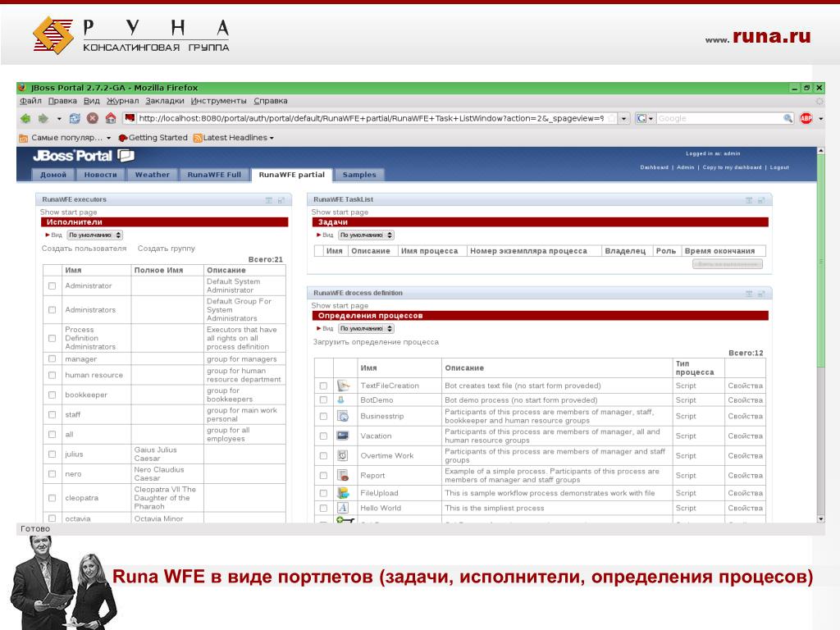This screenshot has width=840, height=630.
Task: Click the scrollbar down arrow
Action: (x=820, y=519)
